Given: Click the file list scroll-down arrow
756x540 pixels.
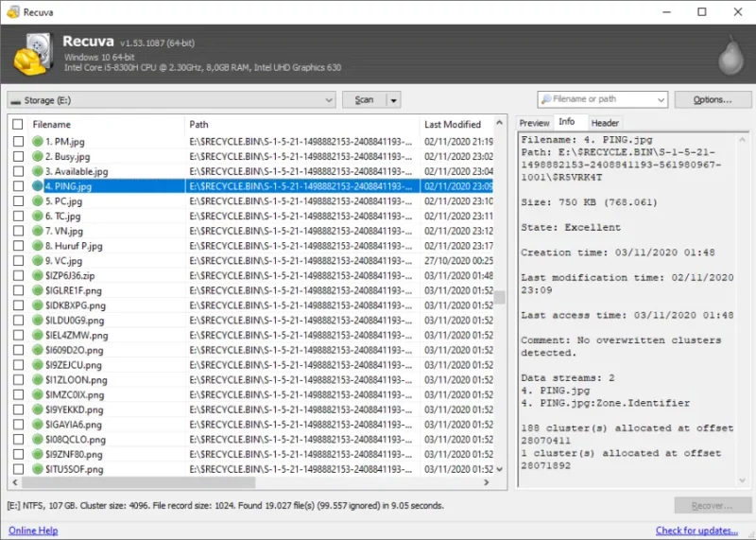Looking at the screenshot, I should [x=500, y=469].
